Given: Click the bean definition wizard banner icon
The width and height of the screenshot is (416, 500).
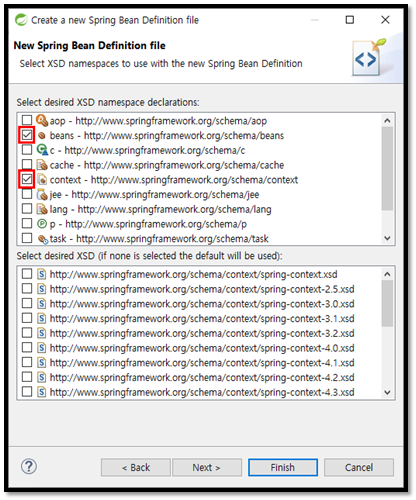Looking at the screenshot, I should 369,57.
